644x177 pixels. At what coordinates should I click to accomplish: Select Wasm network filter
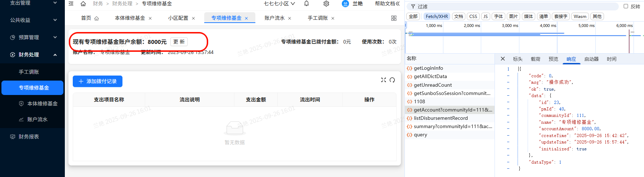click(580, 16)
